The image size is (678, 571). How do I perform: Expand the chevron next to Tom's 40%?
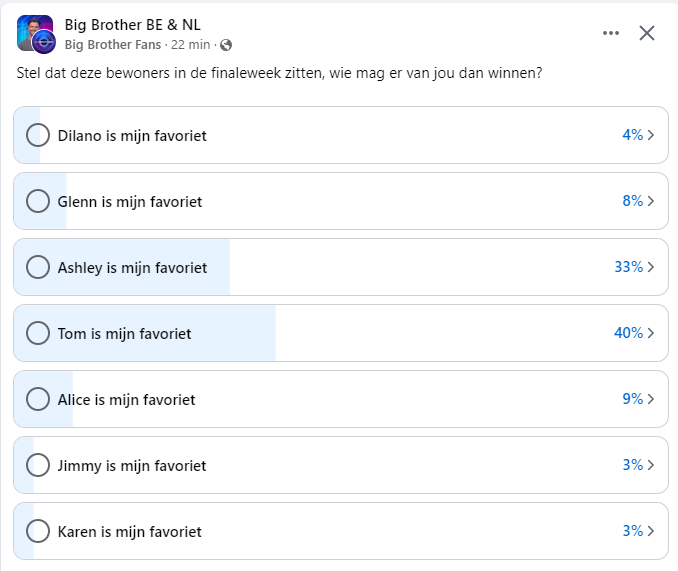651,333
